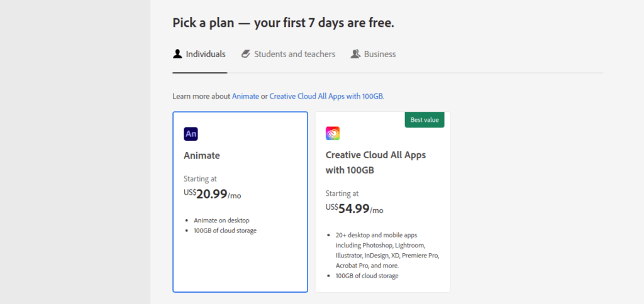The image size is (644, 304).
Task: Click the Best value badge
Action: click(x=425, y=120)
